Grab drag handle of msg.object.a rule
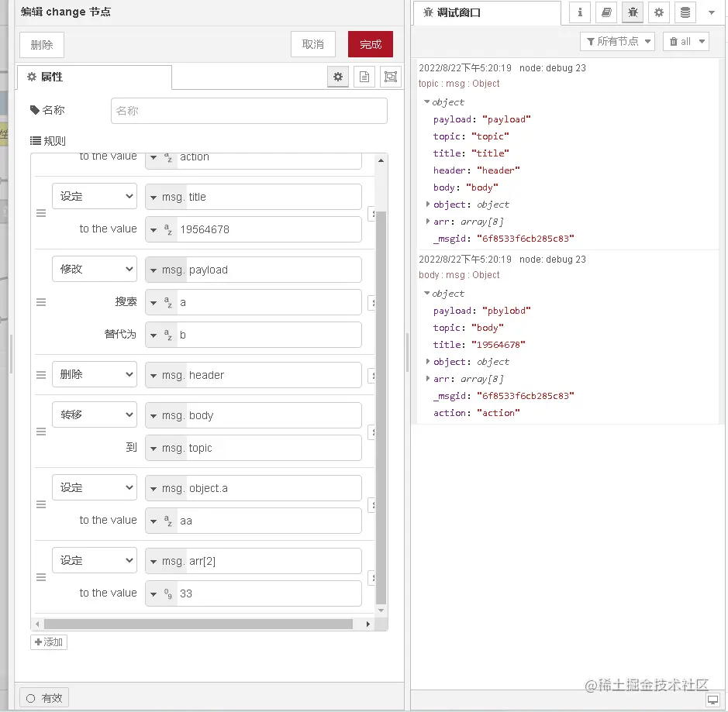 (41, 504)
